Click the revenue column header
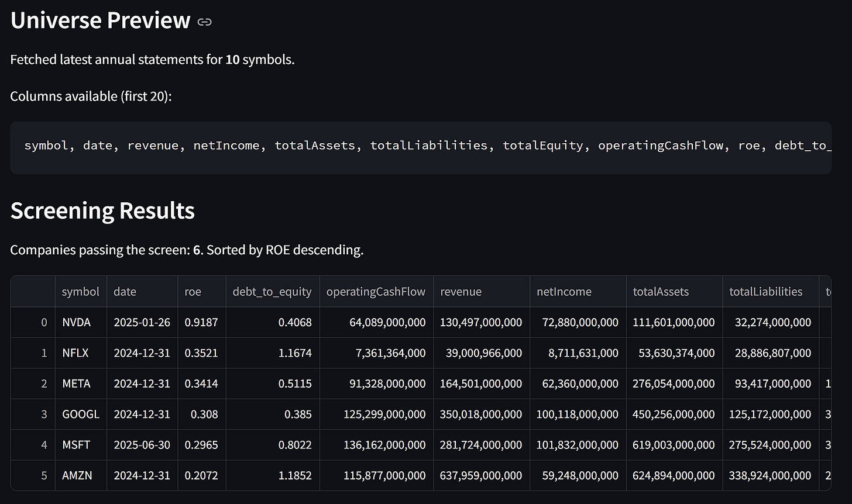This screenshot has width=852, height=504. (x=482, y=291)
